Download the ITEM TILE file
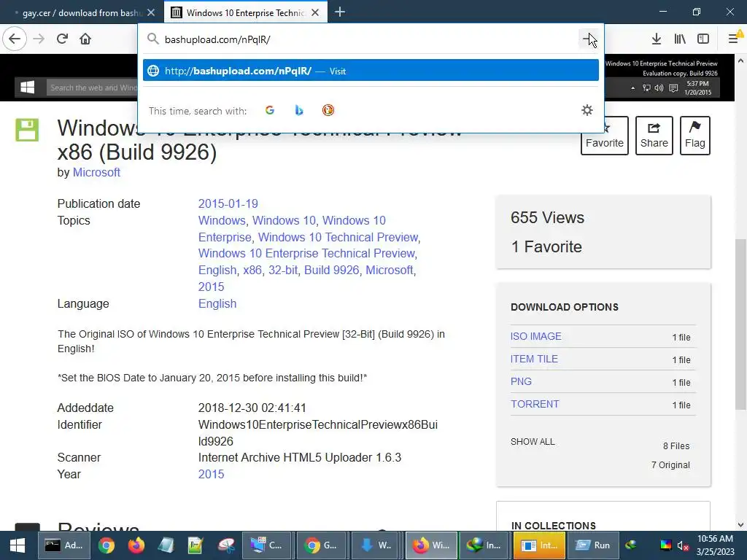747x560 pixels. (534, 359)
